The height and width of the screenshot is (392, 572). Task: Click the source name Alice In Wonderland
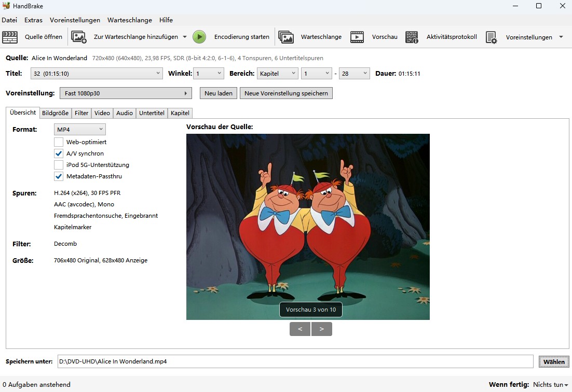[60, 58]
